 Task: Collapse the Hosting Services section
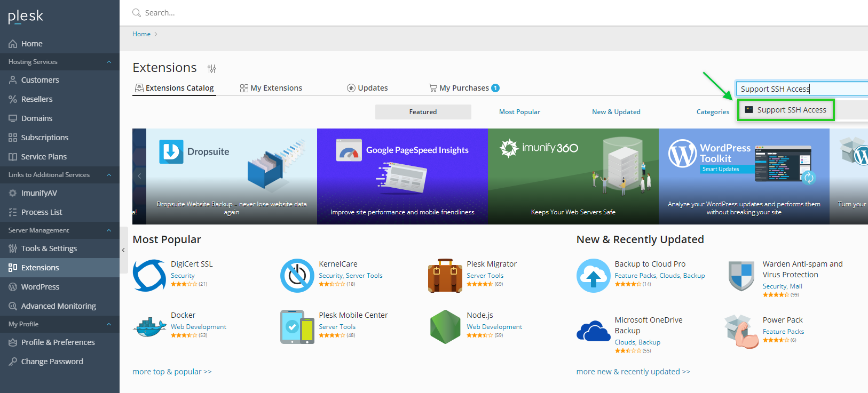tap(109, 62)
